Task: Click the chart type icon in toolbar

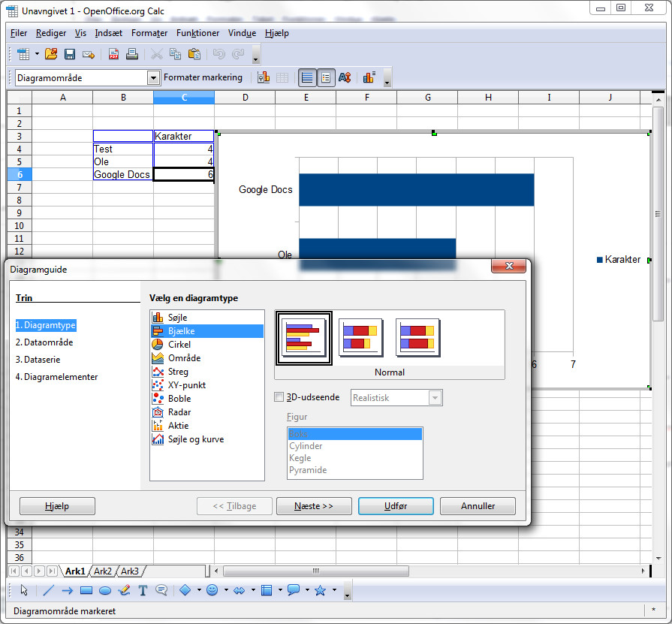Action: tap(264, 77)
